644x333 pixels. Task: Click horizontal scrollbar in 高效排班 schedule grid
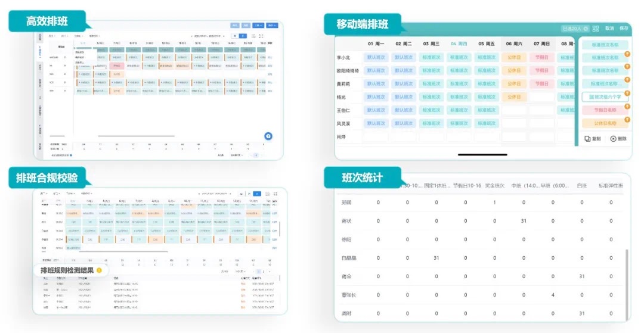tap(136, 136)
